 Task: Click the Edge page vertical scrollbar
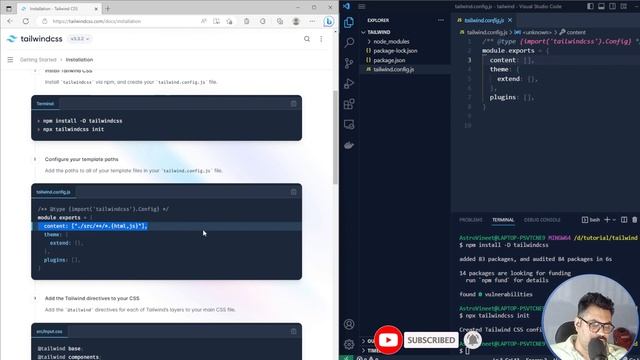point(336,137)
